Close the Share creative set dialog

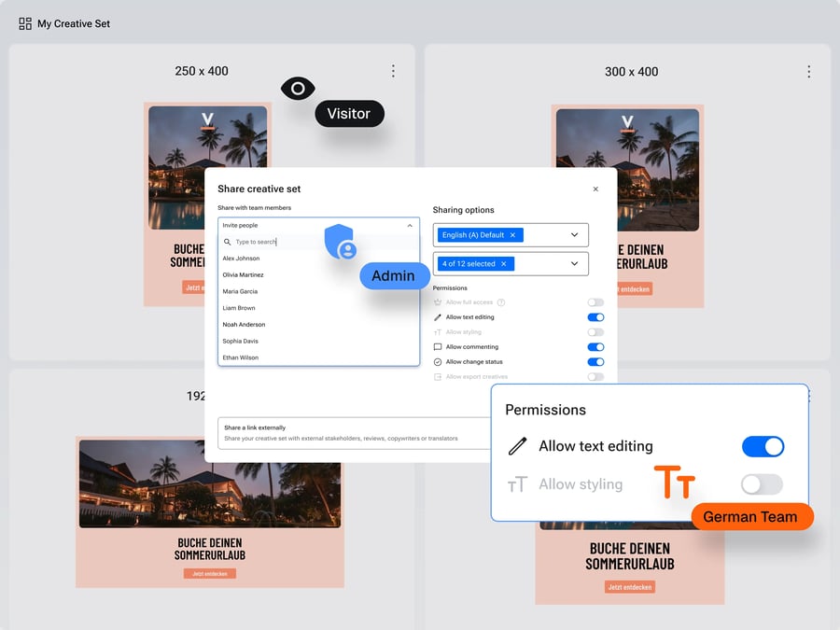click(595, 189)
